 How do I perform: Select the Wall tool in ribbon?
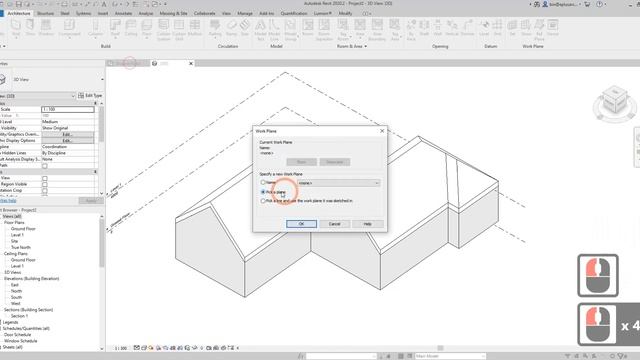16,29
